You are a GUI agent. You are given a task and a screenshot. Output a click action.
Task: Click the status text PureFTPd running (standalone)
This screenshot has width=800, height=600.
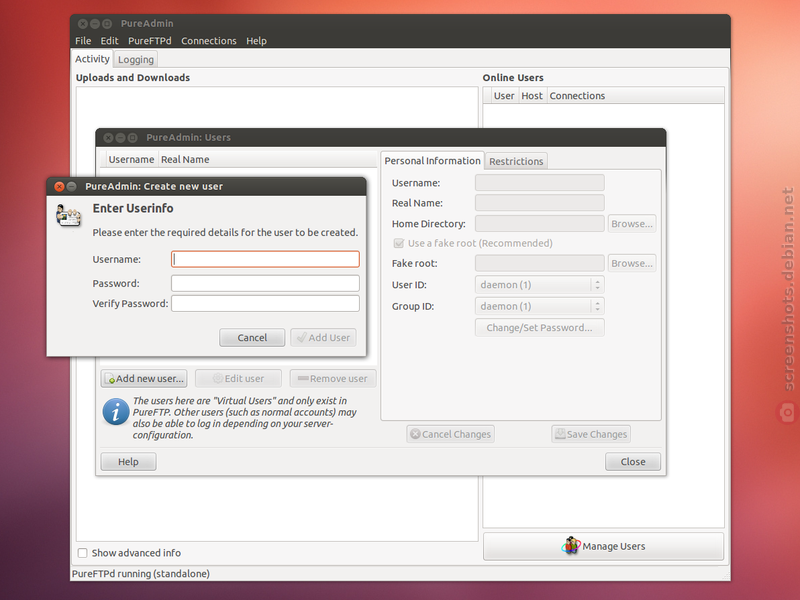141,573
